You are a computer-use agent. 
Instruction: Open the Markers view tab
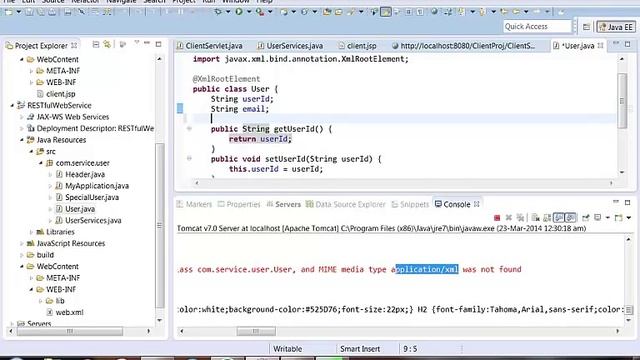point(195,204)
